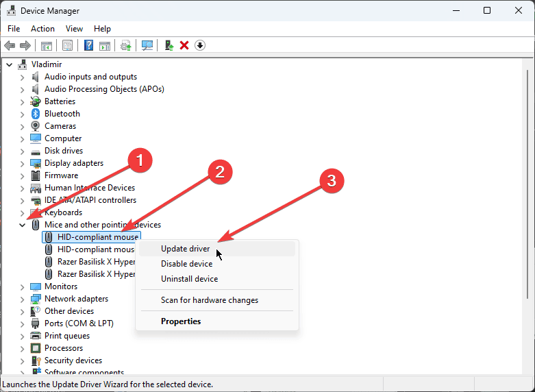Toggle the console tree pane icon
The height and width of the screenshot is (392, 535).
(x=47, y=45)
